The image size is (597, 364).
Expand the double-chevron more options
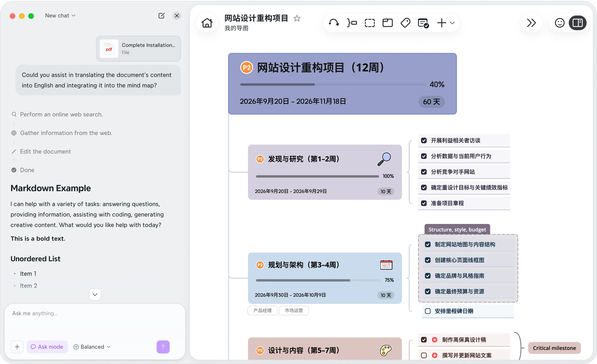tap(531, 23)
